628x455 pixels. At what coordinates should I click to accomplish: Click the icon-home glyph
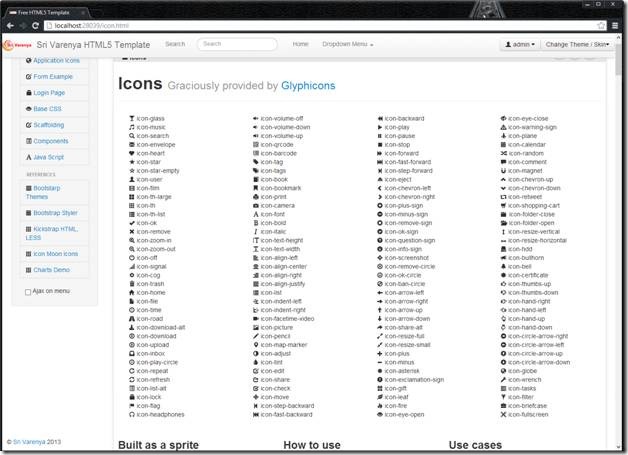132,293
